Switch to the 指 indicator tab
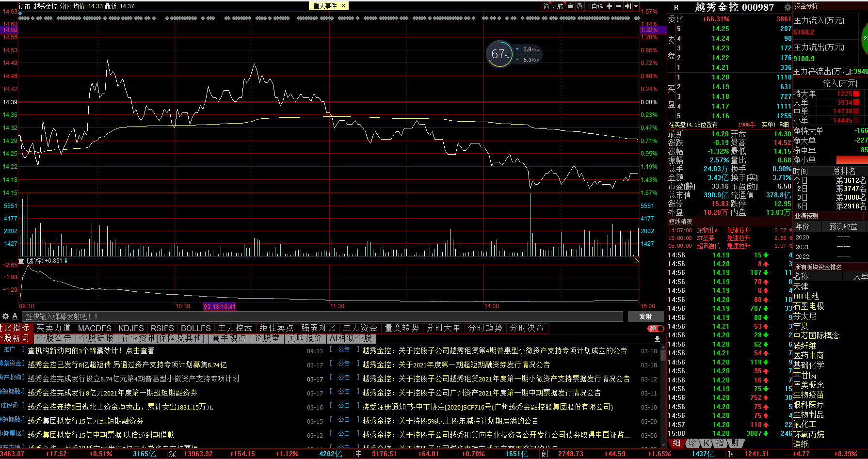Screen dimensions: 868x459 [x=721, y=443]
